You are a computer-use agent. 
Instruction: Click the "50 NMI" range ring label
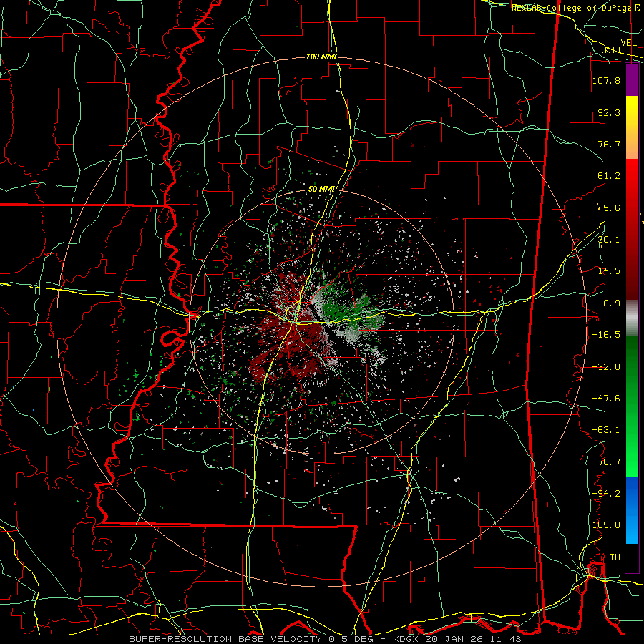321,190
